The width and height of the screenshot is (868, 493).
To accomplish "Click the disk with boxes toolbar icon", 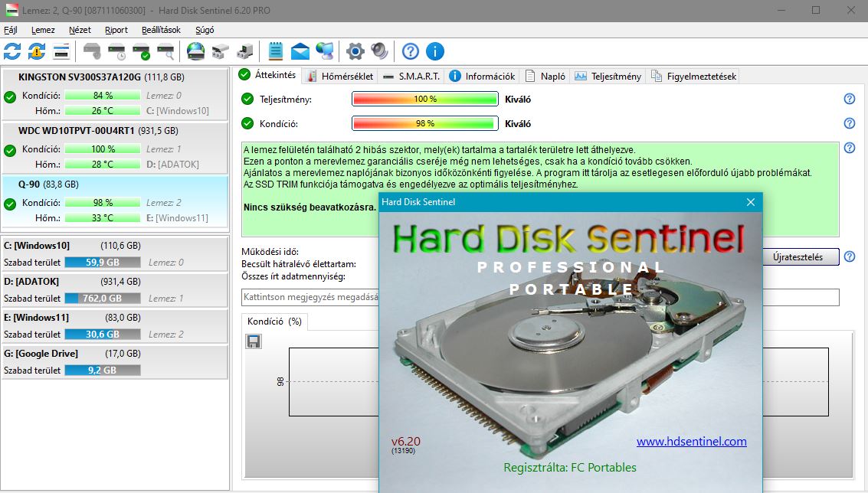I will (221, 51).
